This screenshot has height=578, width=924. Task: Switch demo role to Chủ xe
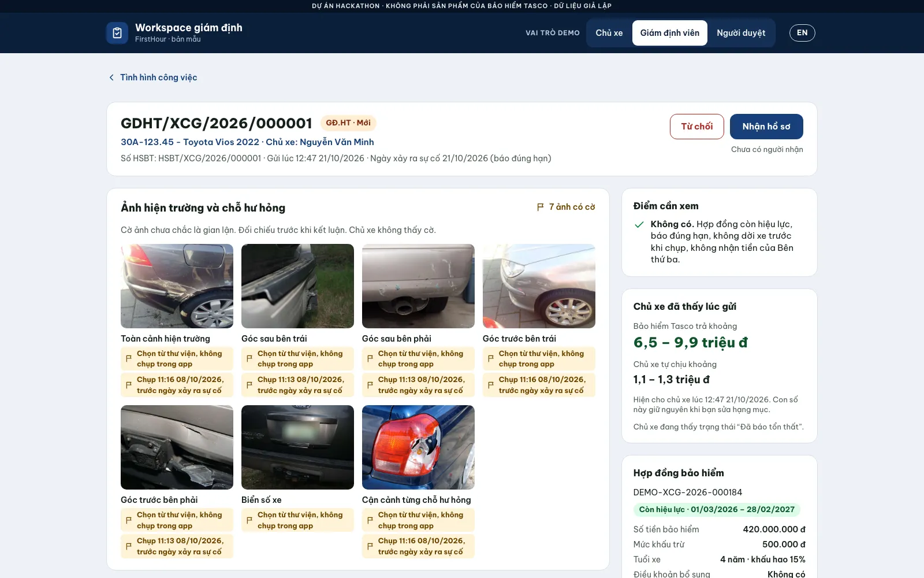click(609, 33)
